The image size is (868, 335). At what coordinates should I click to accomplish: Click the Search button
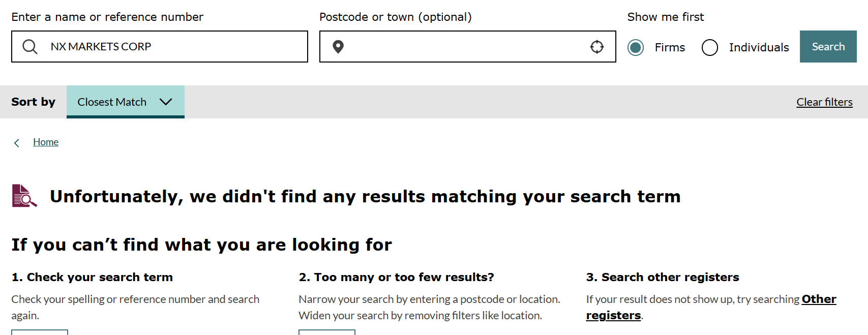click(828, 46)
